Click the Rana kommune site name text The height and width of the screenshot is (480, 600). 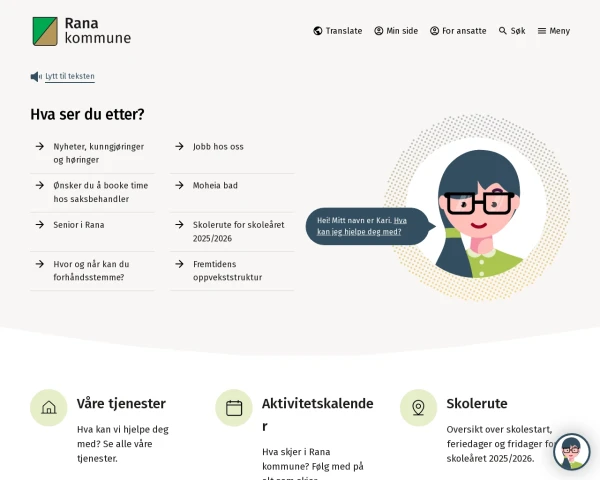pos(98,31)
